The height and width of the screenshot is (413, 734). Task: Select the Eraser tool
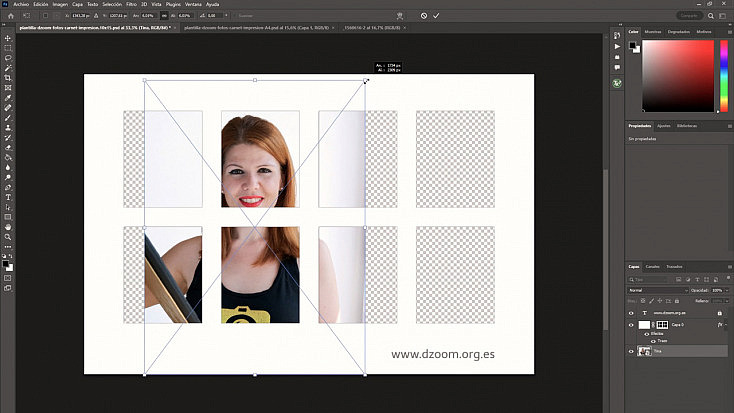point(8,148)
